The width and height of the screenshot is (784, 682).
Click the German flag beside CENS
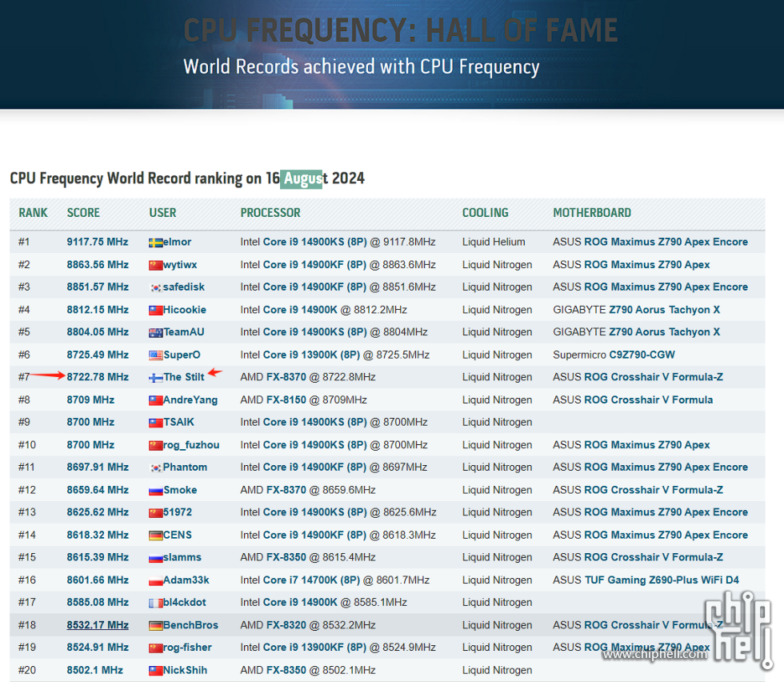coord(155,536)
